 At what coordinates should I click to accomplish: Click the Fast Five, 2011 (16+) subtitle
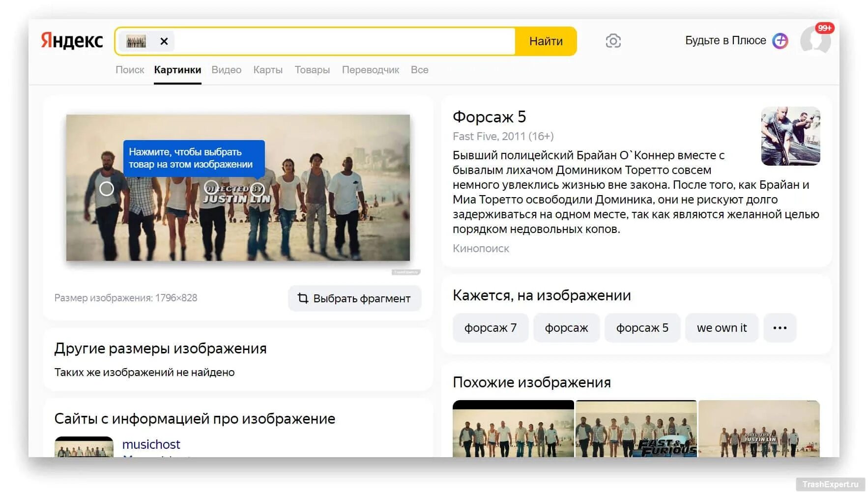click(x=503, y=136)
